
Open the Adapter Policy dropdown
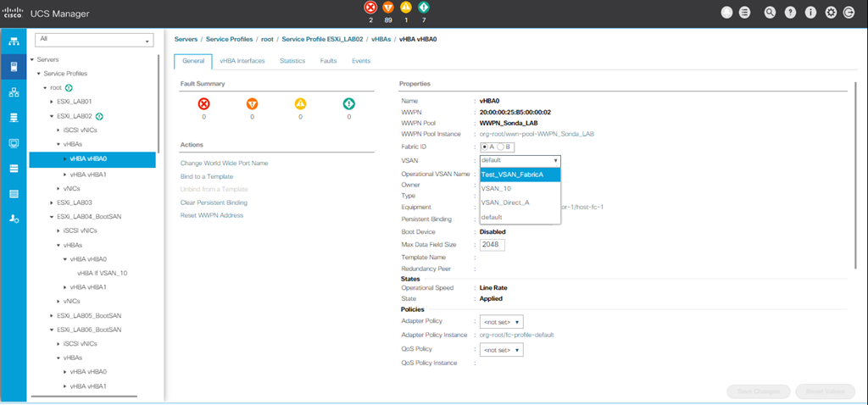502,322
